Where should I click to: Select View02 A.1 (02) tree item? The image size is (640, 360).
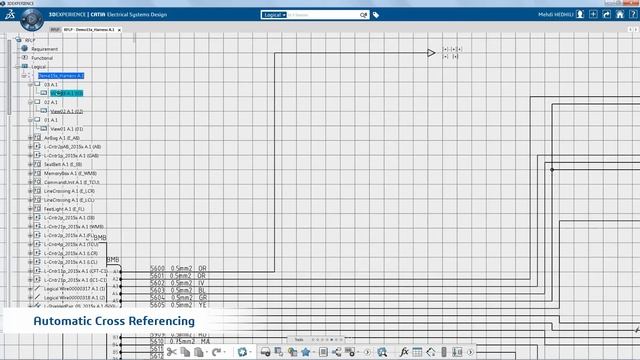point(67,111)
